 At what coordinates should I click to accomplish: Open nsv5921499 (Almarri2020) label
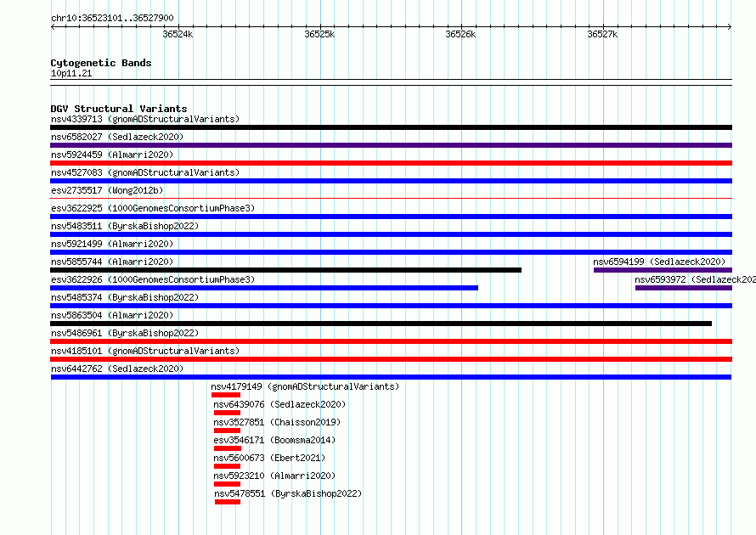pos(112,244)
